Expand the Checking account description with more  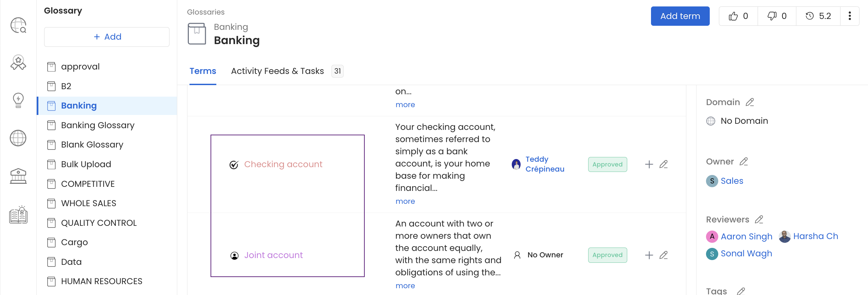tap(405, 201)
